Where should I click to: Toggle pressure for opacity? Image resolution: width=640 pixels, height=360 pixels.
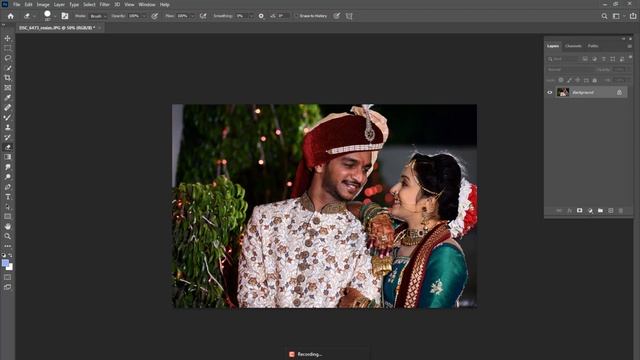point(155,16)
